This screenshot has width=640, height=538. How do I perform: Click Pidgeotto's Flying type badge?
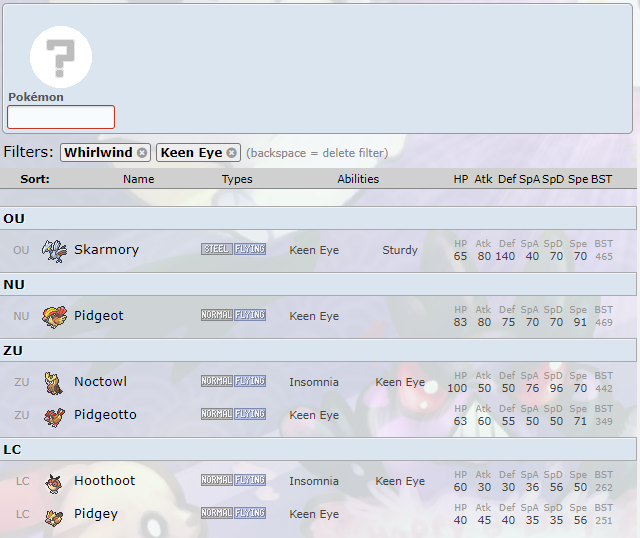[250, 414]
